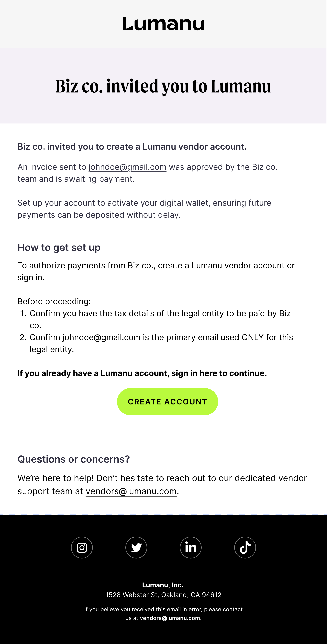This screenshot has height=644, width=327.
Task: Follow the "sign in here" link
Action: tap(194, 373)
